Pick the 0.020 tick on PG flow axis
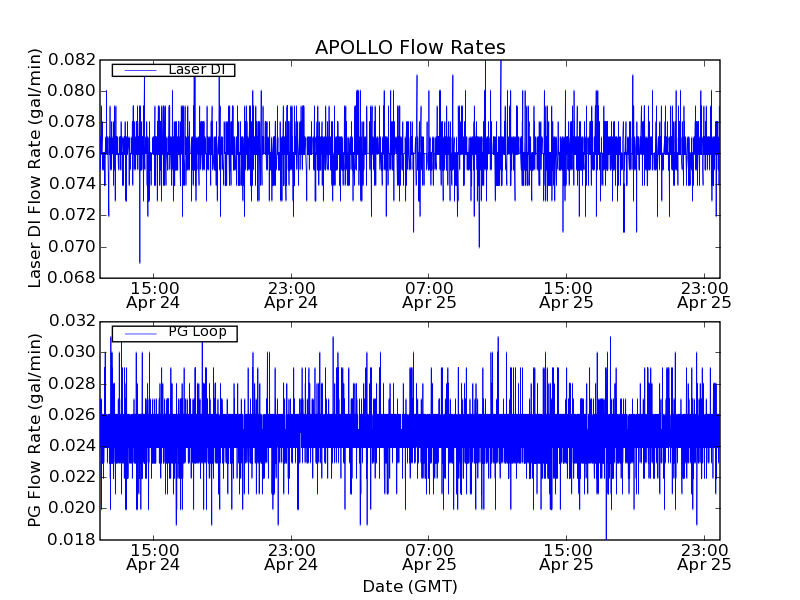Viewport: 800px width, 600px height. click(72, 508)
